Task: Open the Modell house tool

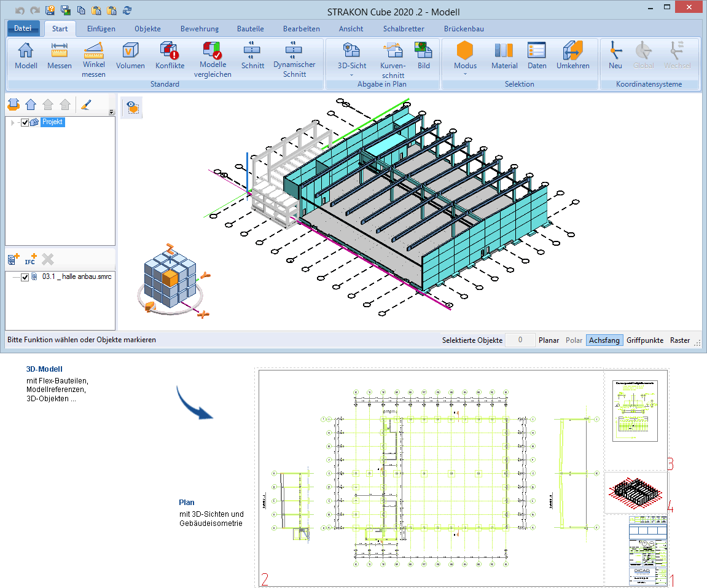Action: (x=26, y=55)
